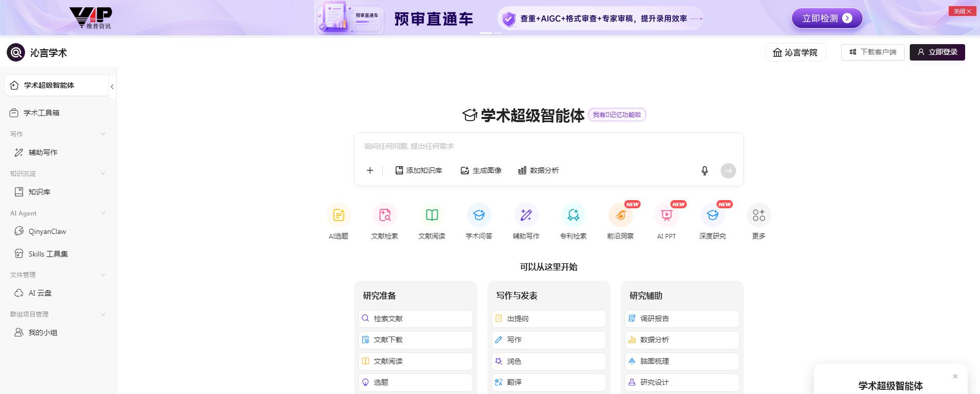980x394 pixels.
Task: Select 学术超级智能体 in the sidebar
Action: (x=56, y=85)
